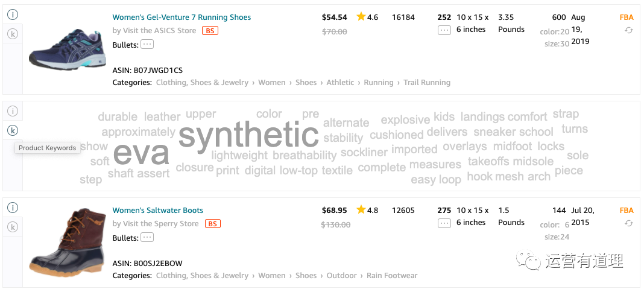
Task: Click the star rating icon showing 4.6
Action: [361, 17]
